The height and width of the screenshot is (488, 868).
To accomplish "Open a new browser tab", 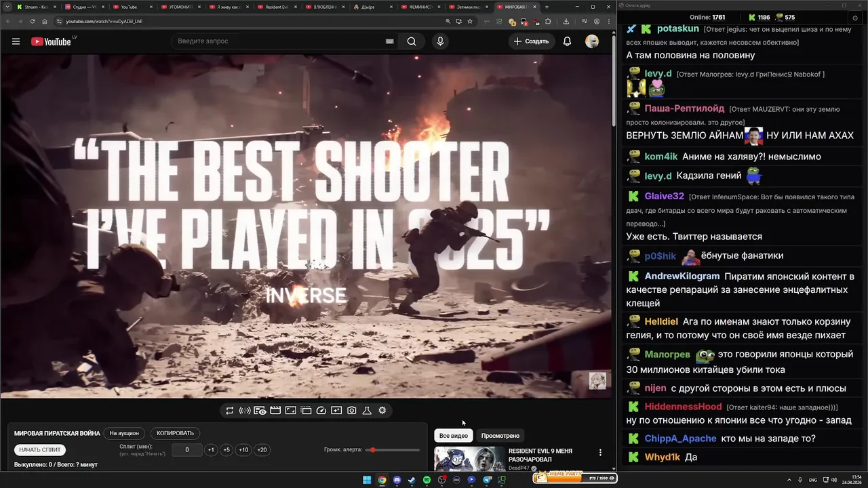I will coord(547,7).
